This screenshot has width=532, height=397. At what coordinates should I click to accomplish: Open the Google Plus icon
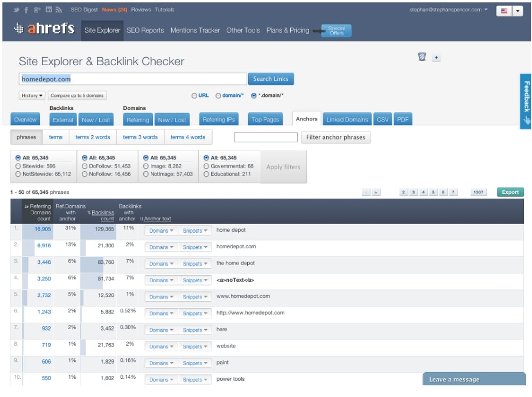tap(37, 10)
